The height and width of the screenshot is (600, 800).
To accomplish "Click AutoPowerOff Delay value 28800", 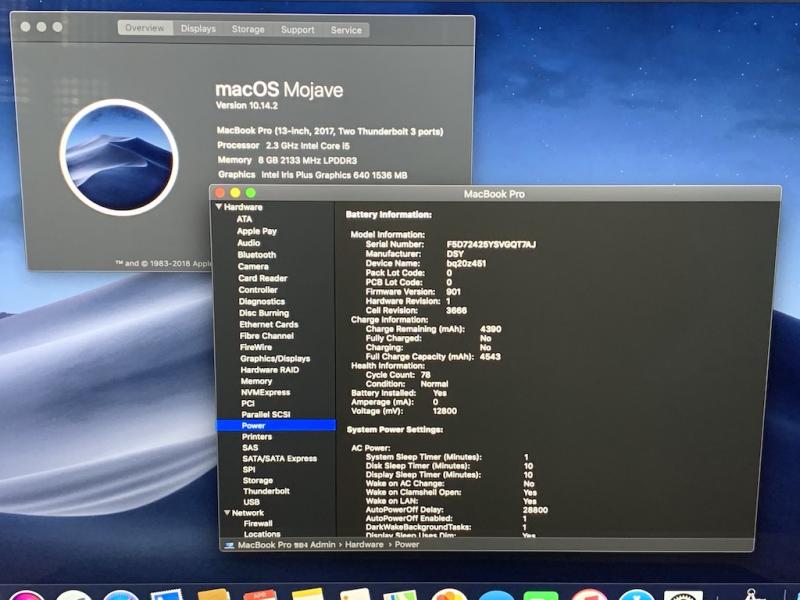I will tap(535, 510).
